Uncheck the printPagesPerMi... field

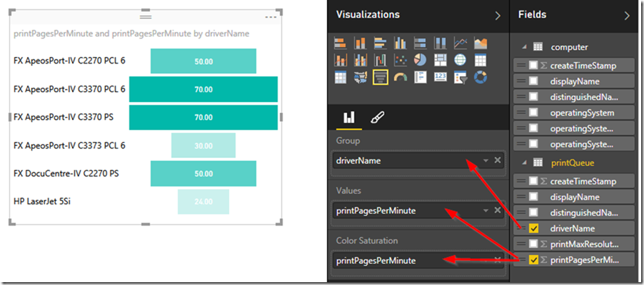pyautogui.click(x=533, y=259)
